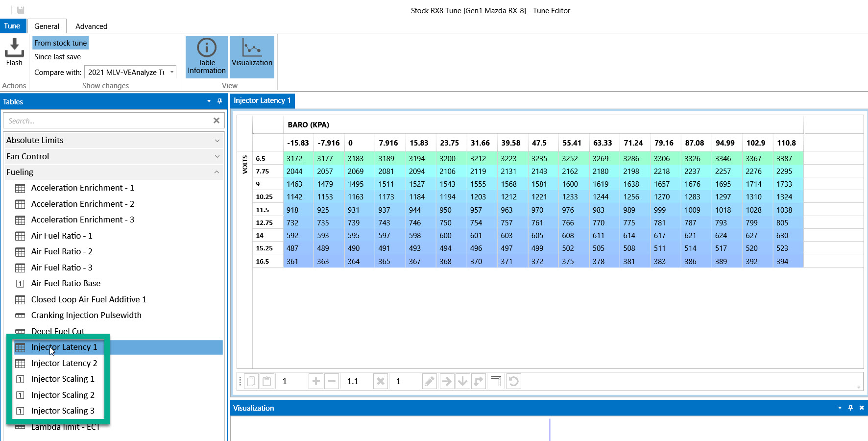Viewport: 868px width, 441px height.
Task: Open the Table Information view
Action: 207,57
